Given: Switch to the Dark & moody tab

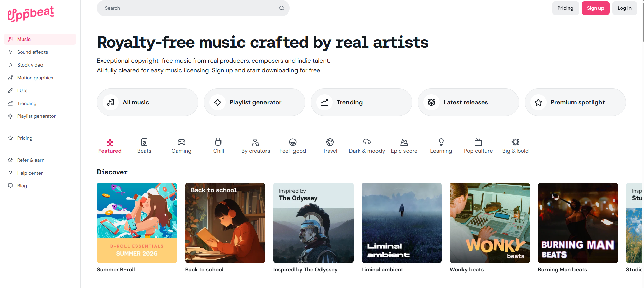Looking at the screenshot, I should pyautogui.click(x=367, y=146).
